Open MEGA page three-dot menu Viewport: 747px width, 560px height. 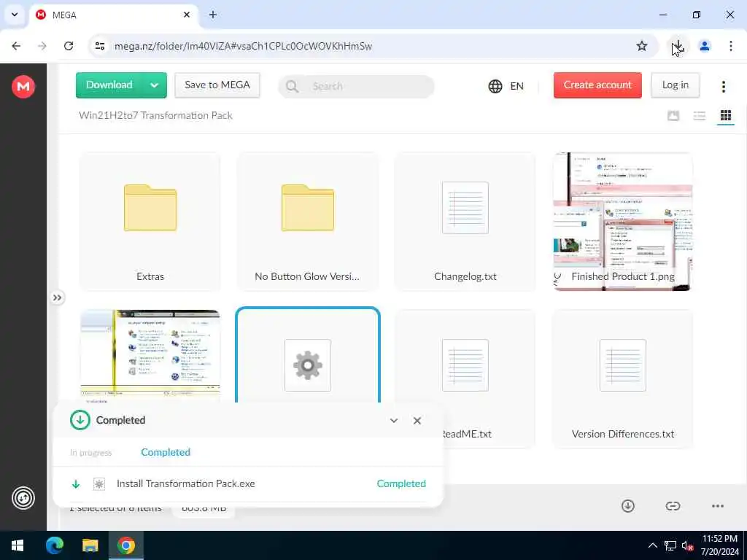click(723, 86)
